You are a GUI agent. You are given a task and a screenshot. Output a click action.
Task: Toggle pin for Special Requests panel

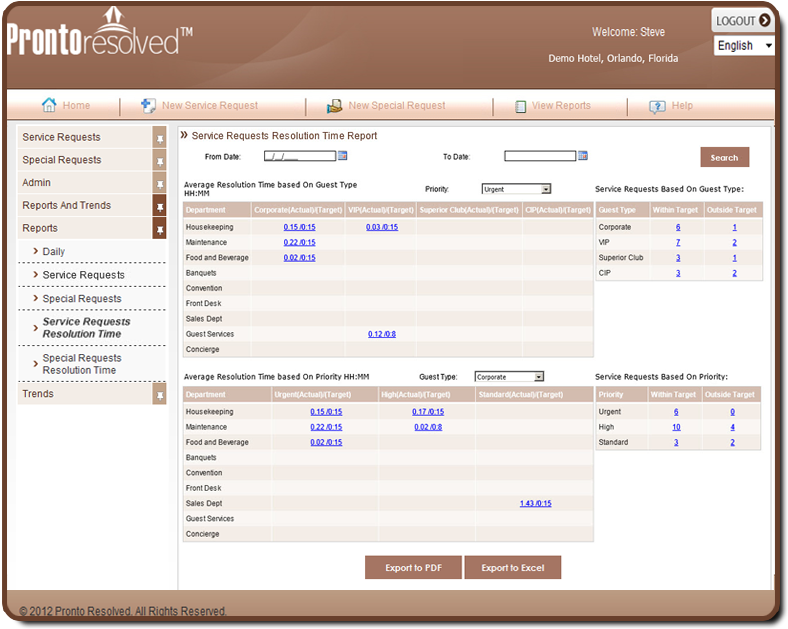point(159,160)
